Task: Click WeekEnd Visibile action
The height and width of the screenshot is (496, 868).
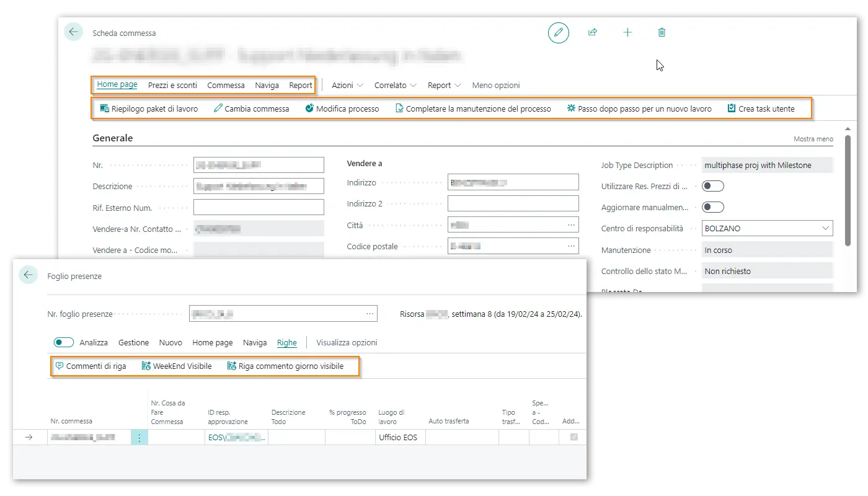Action: [x=177, y=366]
